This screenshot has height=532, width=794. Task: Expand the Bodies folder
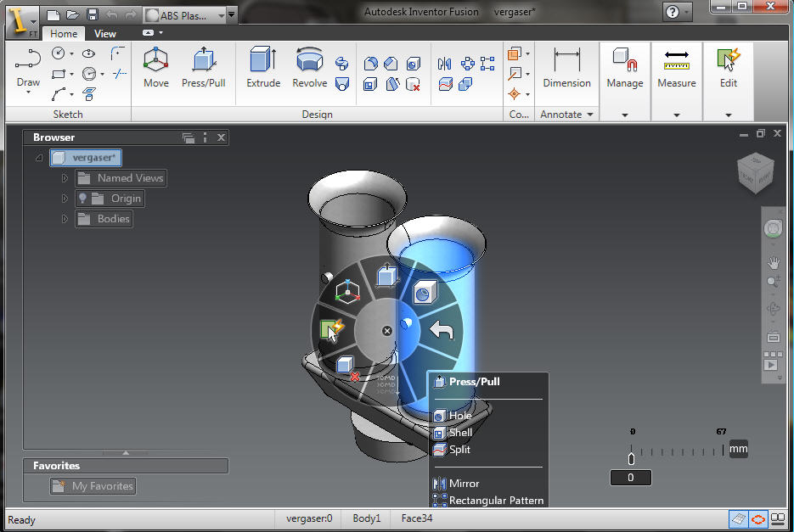(65, 219)
